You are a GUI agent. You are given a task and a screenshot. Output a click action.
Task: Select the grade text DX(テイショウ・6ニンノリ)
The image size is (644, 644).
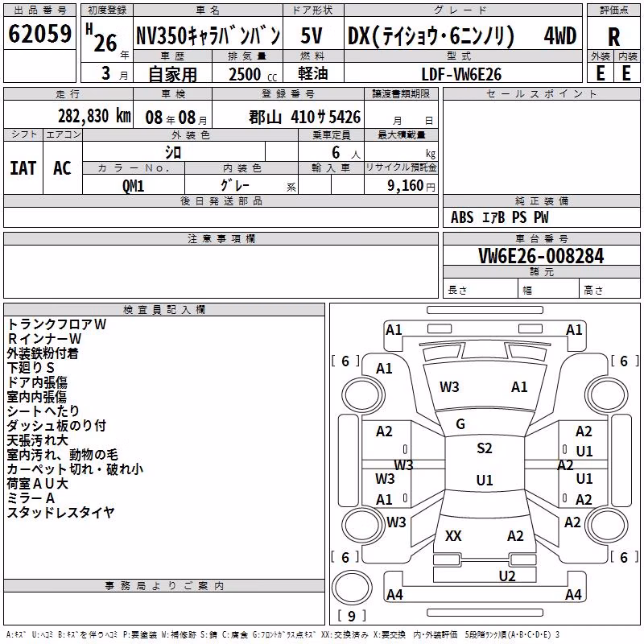pos(431,35)
